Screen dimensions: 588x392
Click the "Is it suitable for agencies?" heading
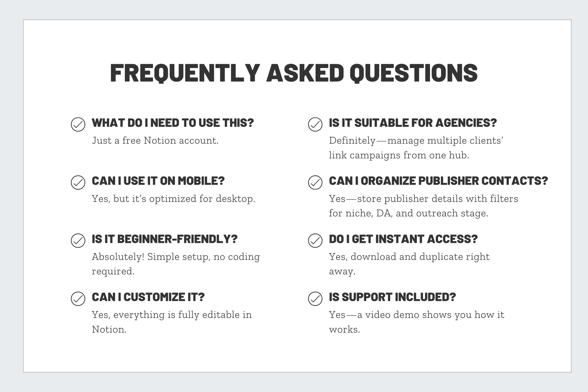point(413,123)
